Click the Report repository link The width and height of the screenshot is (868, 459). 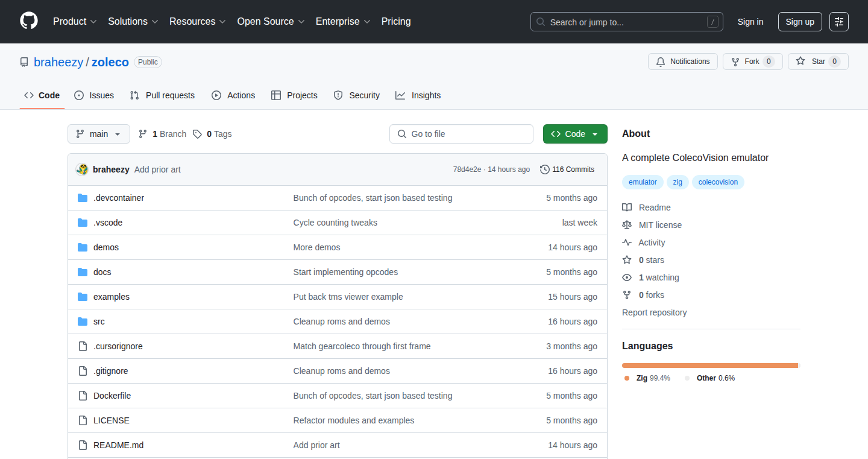click(655, 312)
